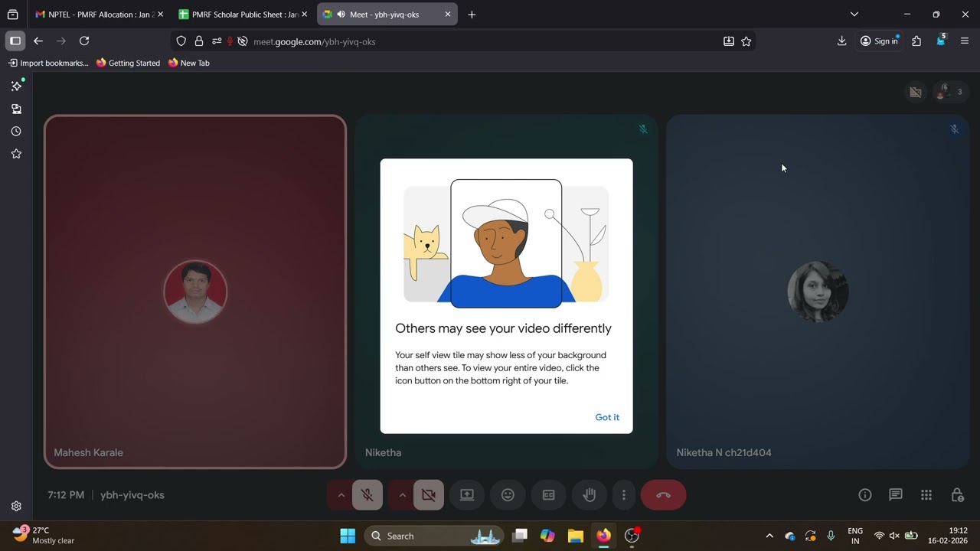Open the Firefox downloads panel
Image resolution: width=980 pixels, height=551 pixels.
[x=841, y=41]
